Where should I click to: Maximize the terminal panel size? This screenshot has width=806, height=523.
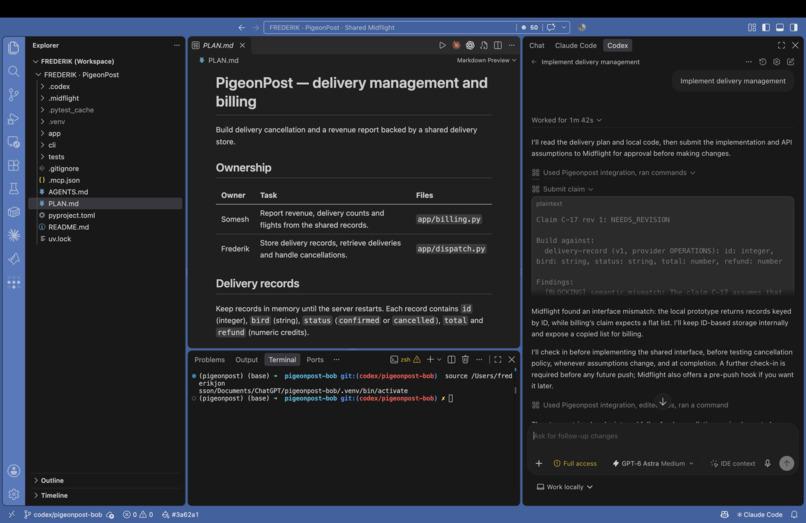498,359
